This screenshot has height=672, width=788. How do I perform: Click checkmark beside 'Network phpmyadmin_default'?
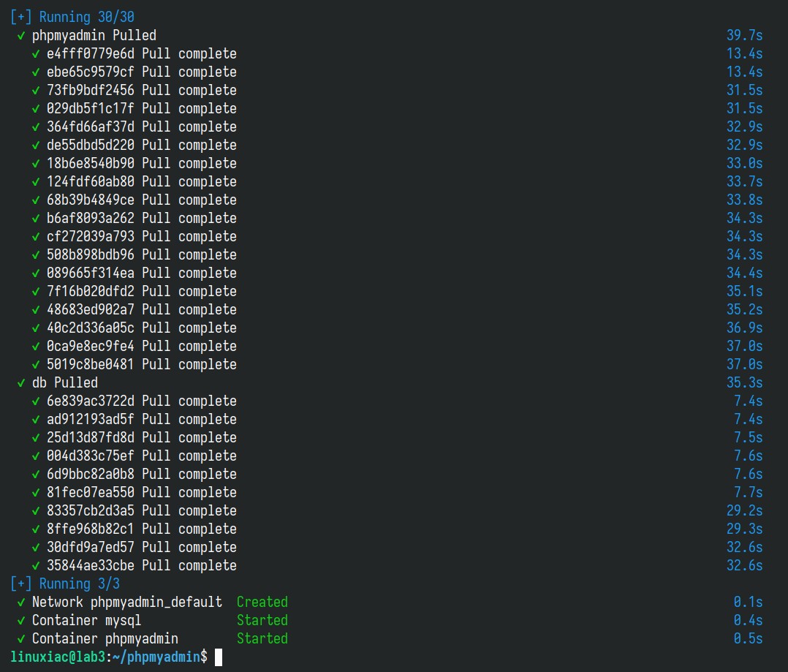click(x=21, y=603)
